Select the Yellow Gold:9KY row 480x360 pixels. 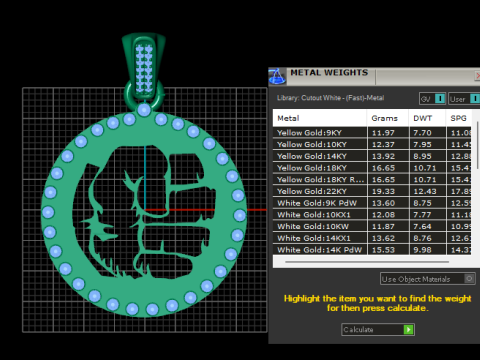point(372,133)
